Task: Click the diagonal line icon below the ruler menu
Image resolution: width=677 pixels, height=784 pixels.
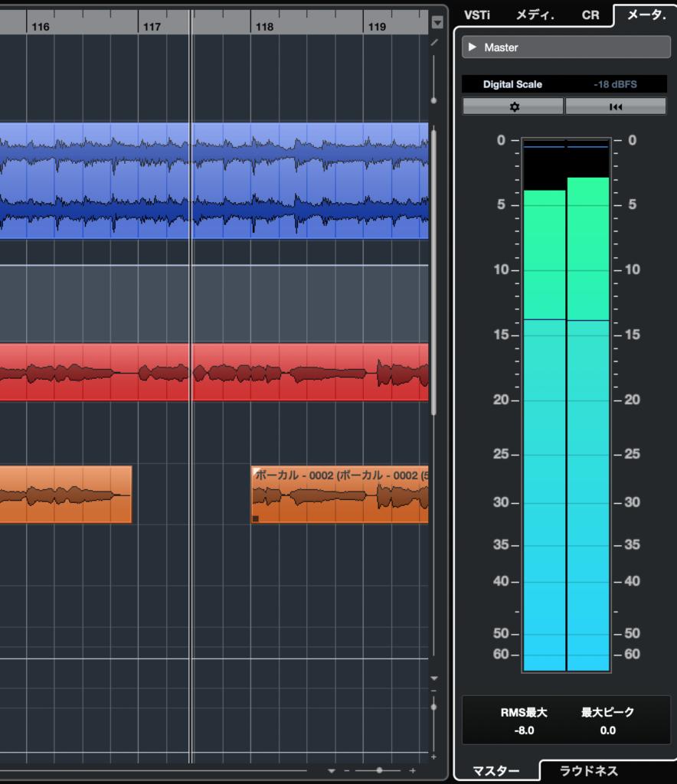Action: click(434, 42)
